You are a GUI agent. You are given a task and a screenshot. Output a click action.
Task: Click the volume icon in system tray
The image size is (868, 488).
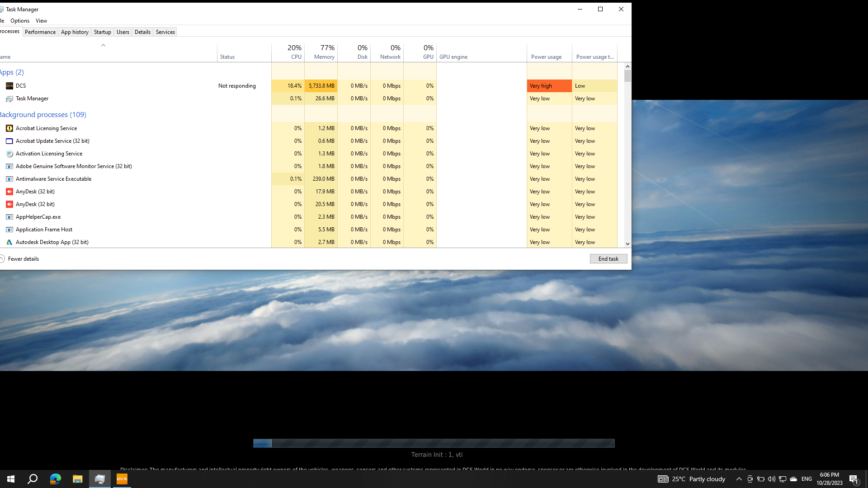click(772, 479)
